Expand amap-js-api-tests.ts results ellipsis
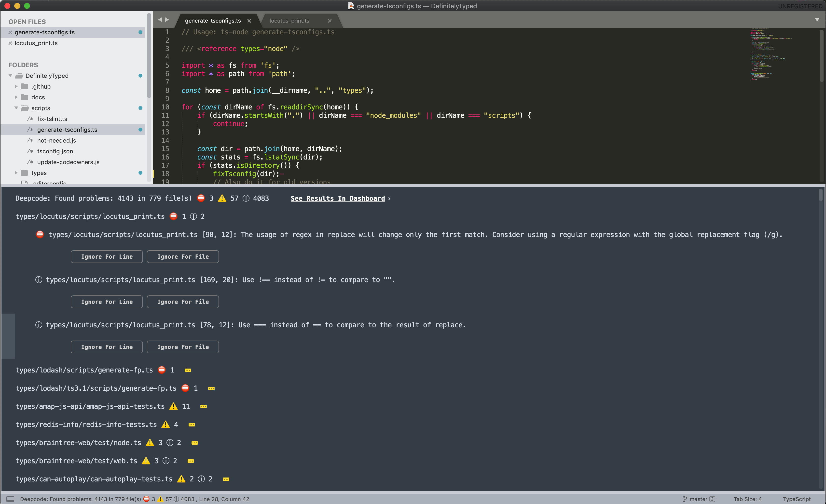The image size is (826, 504). [204, 407]
